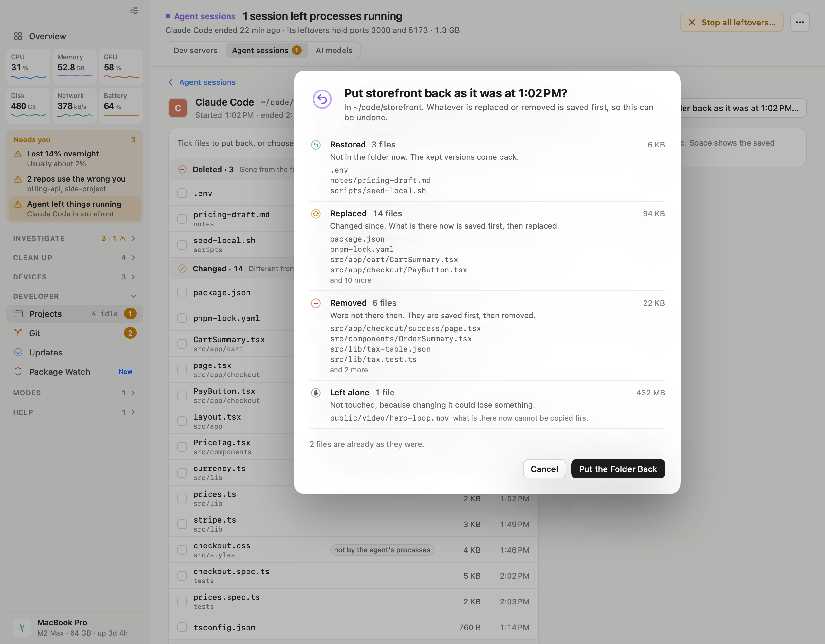Click the Overview grid icon

tap(18, 36)
